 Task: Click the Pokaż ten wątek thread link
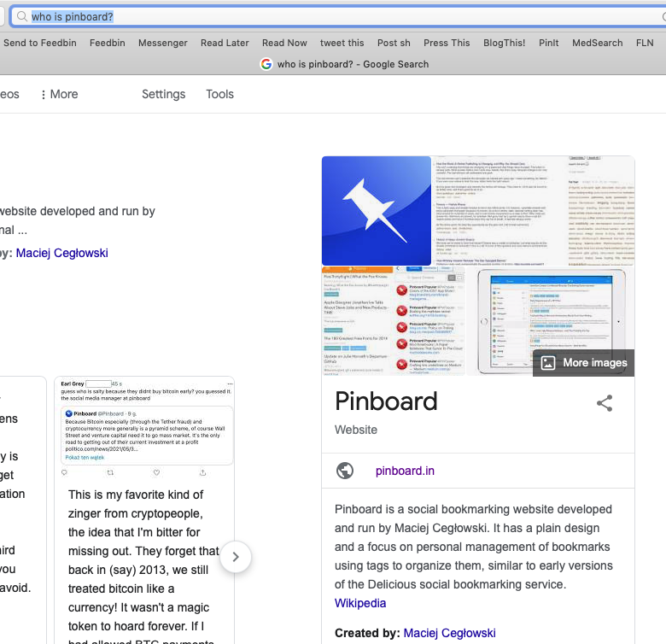pos(85,458)
